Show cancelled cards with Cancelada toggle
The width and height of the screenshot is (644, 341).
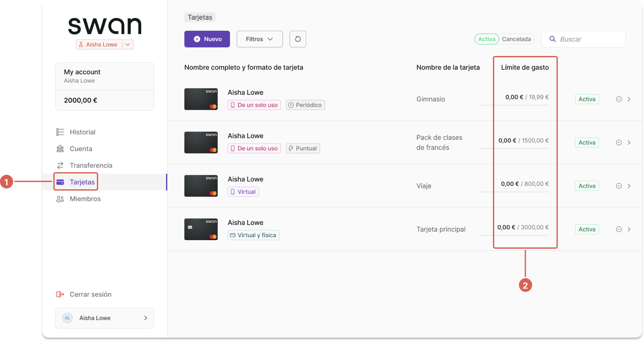tap(516, 39)
